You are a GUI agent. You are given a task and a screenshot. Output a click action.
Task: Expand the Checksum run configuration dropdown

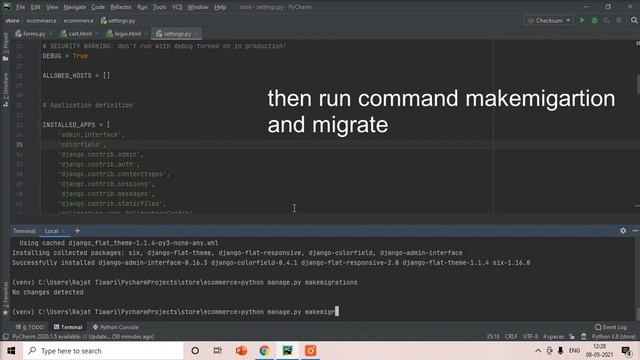(549, 20)
